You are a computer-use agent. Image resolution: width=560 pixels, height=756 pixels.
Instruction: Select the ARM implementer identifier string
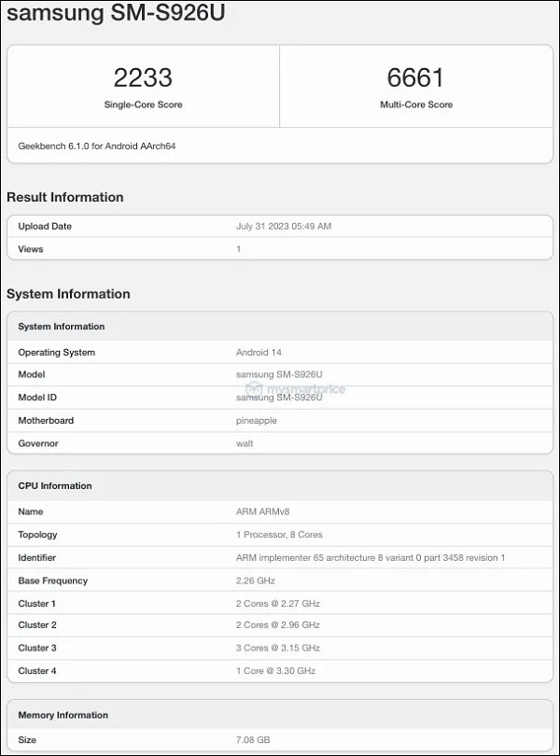point(371,558)
